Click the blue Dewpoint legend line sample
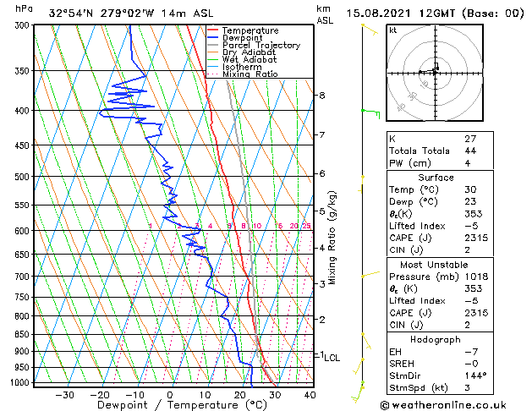Screen dimensions: 532x411 212,38
